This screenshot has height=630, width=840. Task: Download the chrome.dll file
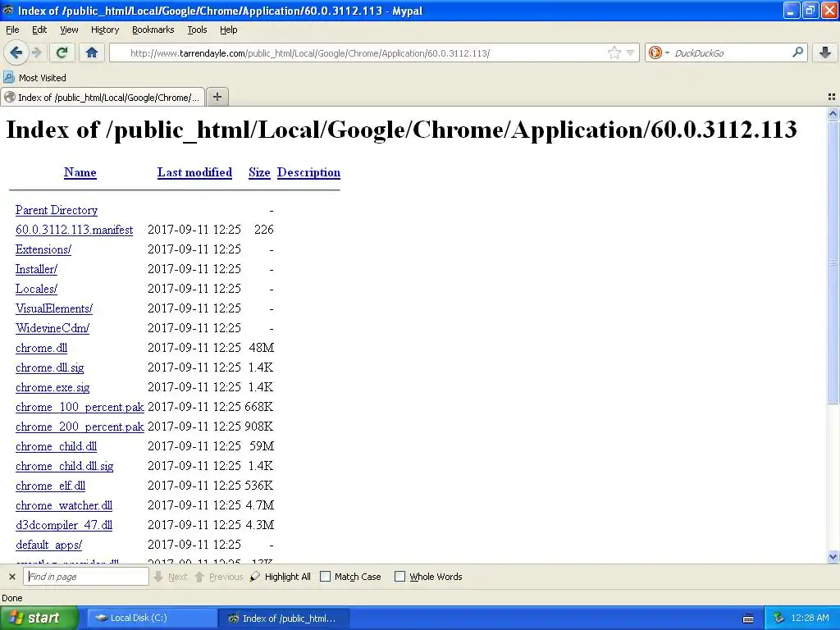pos(41,348)
